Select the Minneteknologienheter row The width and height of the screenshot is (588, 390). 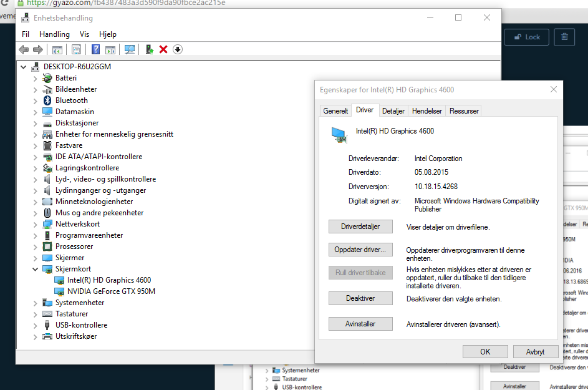click(94, 202)
